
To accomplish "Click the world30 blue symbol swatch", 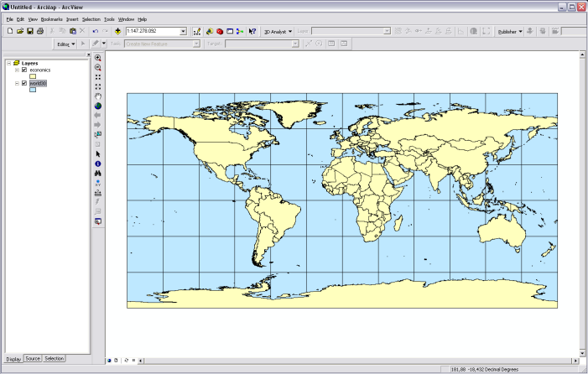I will pyautogui.click(x=33, y=90).
